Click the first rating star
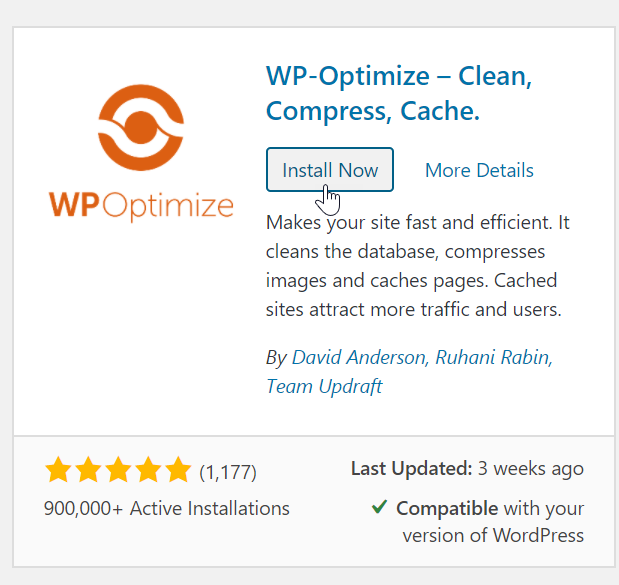Image resolution: width=619 pixels, height=585 pixels. coord(57,470)
